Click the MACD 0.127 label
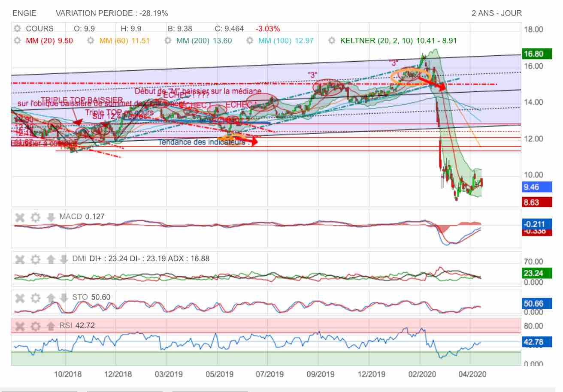The height and width of the screenshot is (392, 563). (82, 217)
